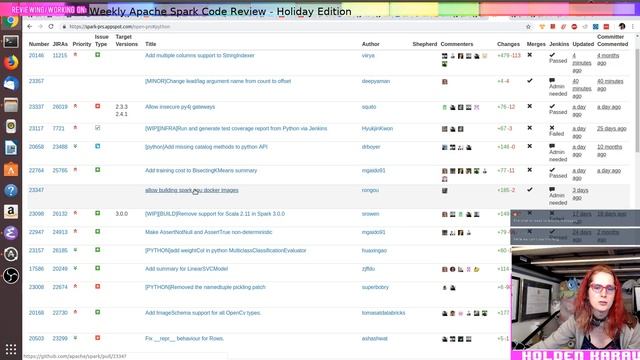Open Files manager in the dock

tap(11, 105)
